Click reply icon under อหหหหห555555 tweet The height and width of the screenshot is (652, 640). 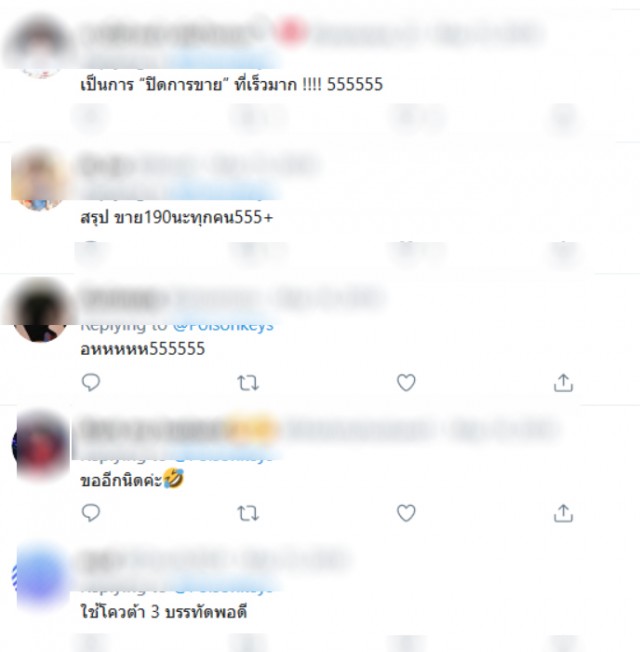click(x=91, y=383)
